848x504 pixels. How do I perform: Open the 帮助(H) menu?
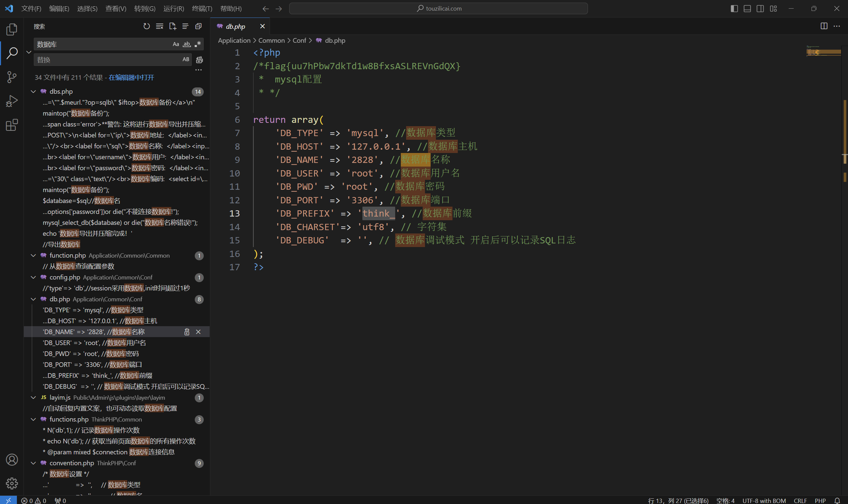pyautogui.click(x=231, y=9)
